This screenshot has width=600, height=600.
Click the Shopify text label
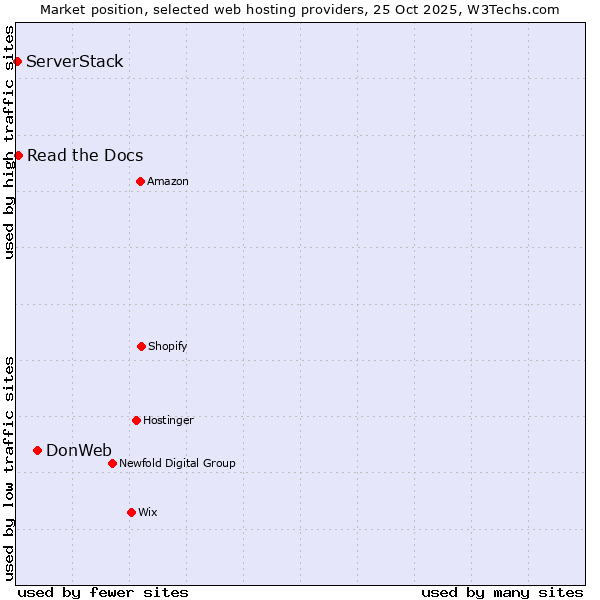tap(168, 346)
